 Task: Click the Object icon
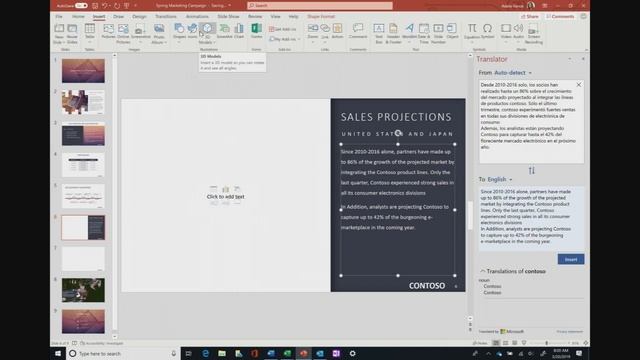coord(452,28)
